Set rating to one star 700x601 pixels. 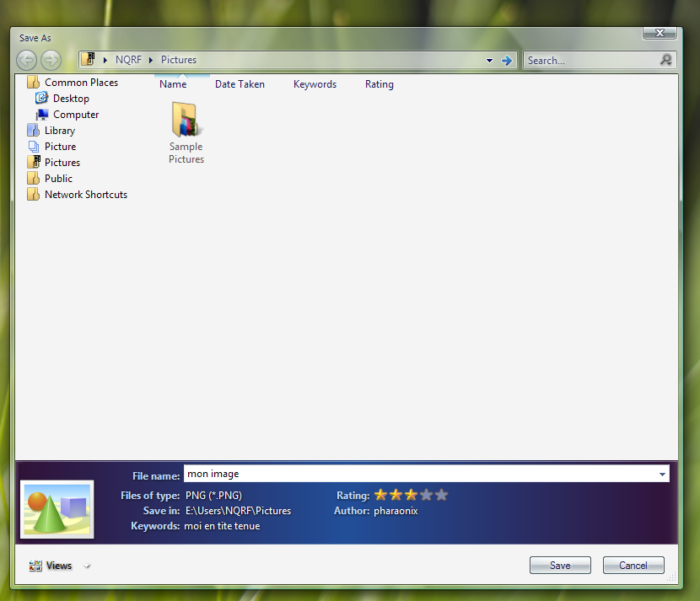[381, 496]
